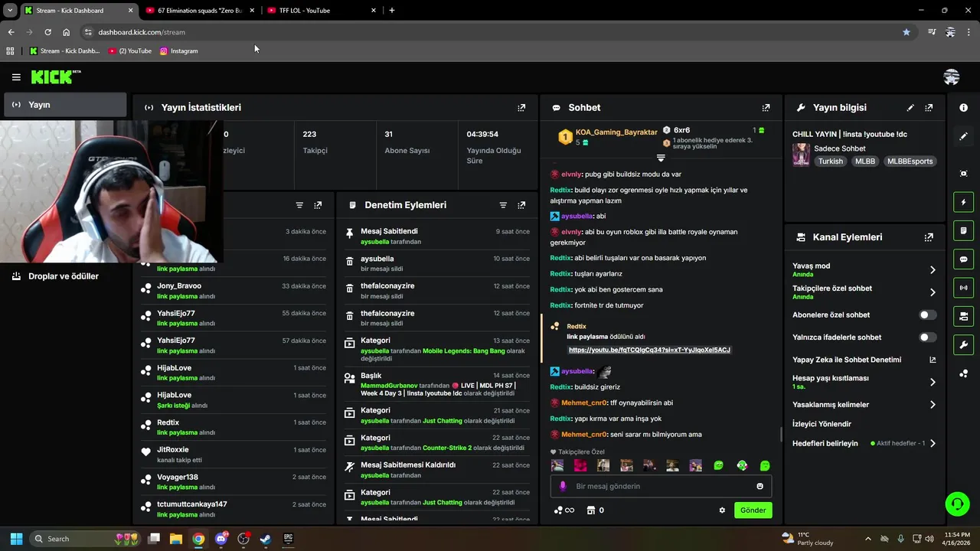Switch to the 67 Elimination squads tab
Screen dimensions: 980x551
click(x=200, y=11)
